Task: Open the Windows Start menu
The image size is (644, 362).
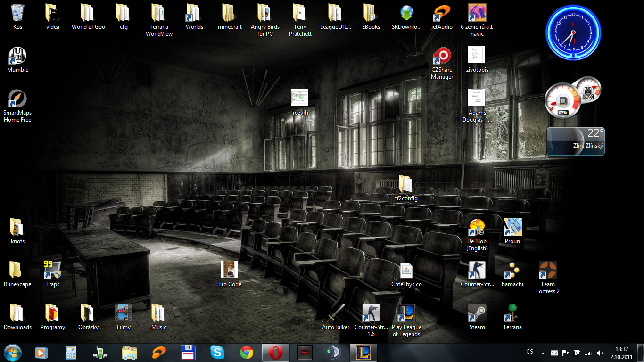Action: [12, 353]
